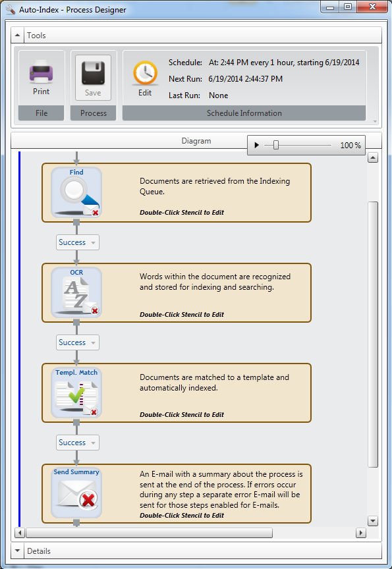Image resolution: width=392 pixels, height=569 pixels.
Task: Select the Send Summary envelope icon
Action: coord(76,493)
